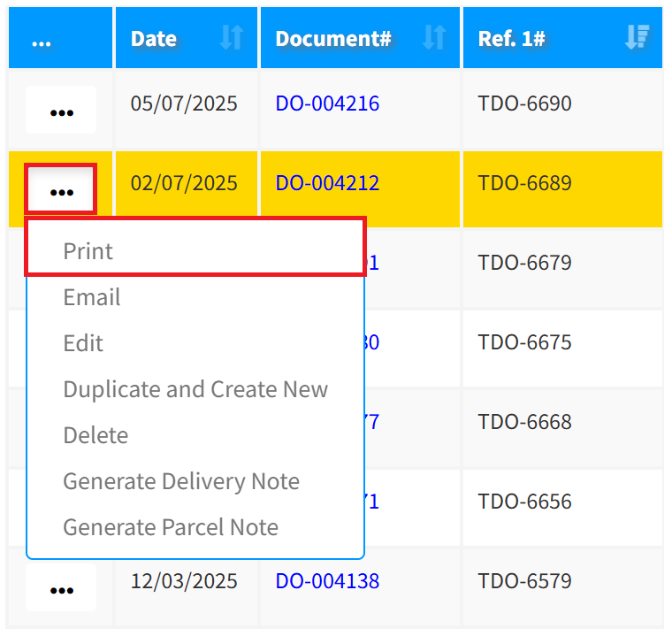Sort the table by Date column
The width and height of the screenshot is (672, 636).
[231, 38]
